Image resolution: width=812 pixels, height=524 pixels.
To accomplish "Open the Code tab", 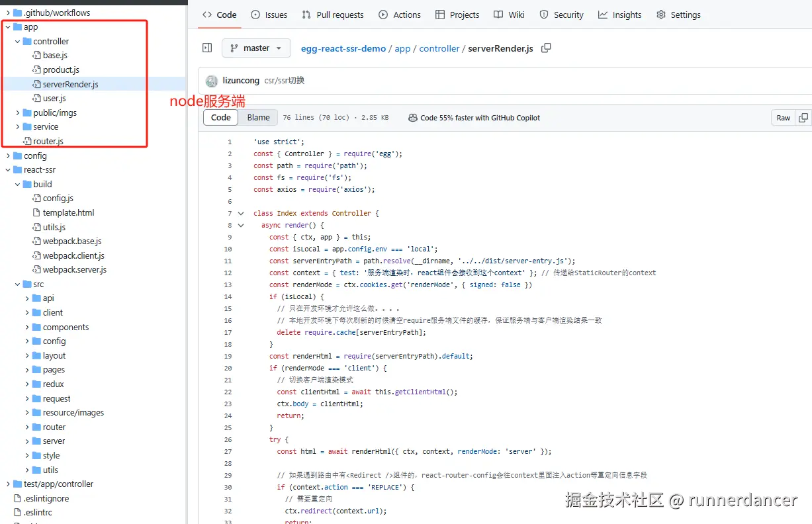I will point(220,15).
